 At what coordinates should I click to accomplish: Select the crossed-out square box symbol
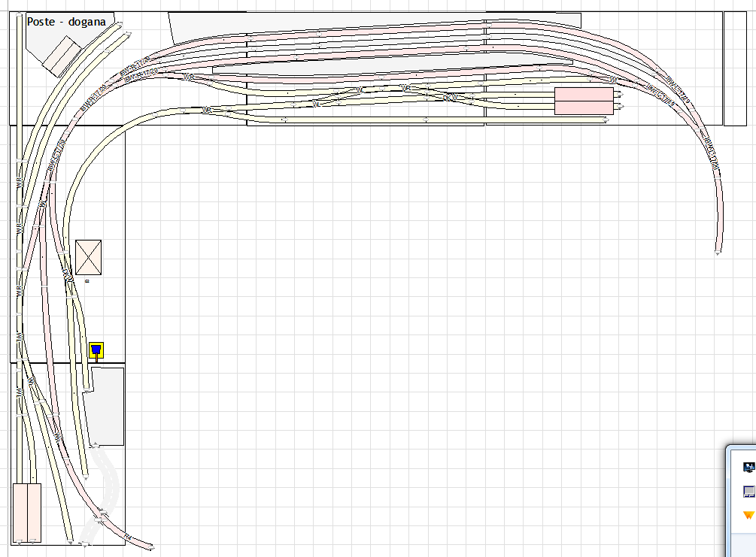coord(88,257)
